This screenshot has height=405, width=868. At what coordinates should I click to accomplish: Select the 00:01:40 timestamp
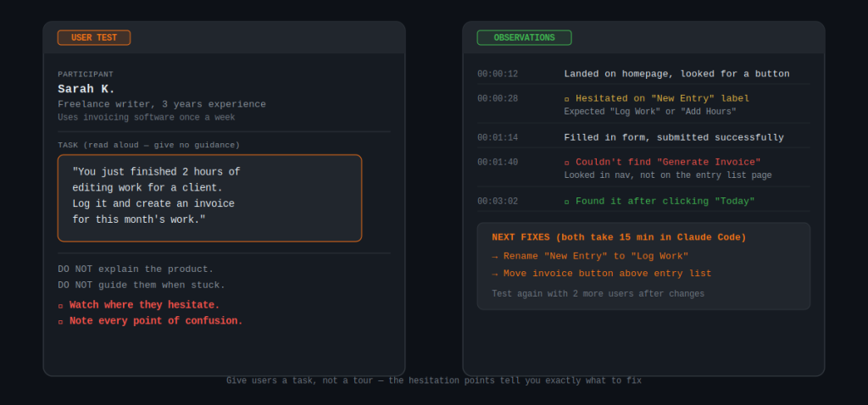tap(498, 163)
